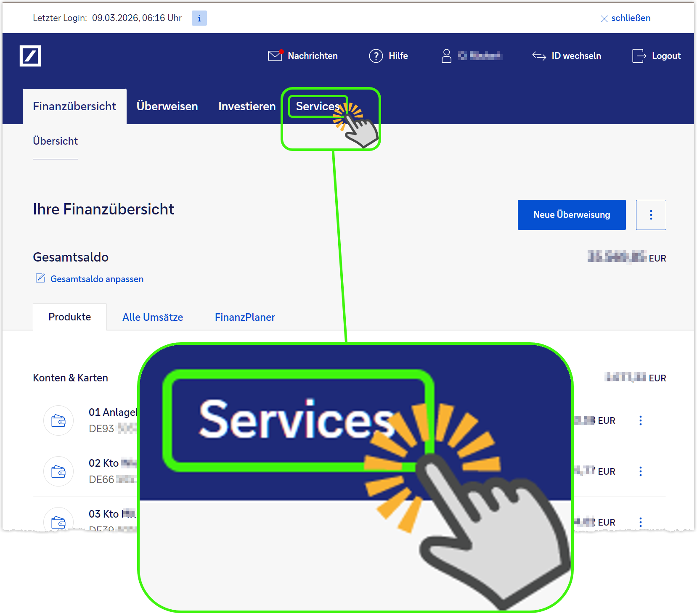697x616 pixels.
Task: Open the Überweisen menu tab
Action: pos(167,106)
